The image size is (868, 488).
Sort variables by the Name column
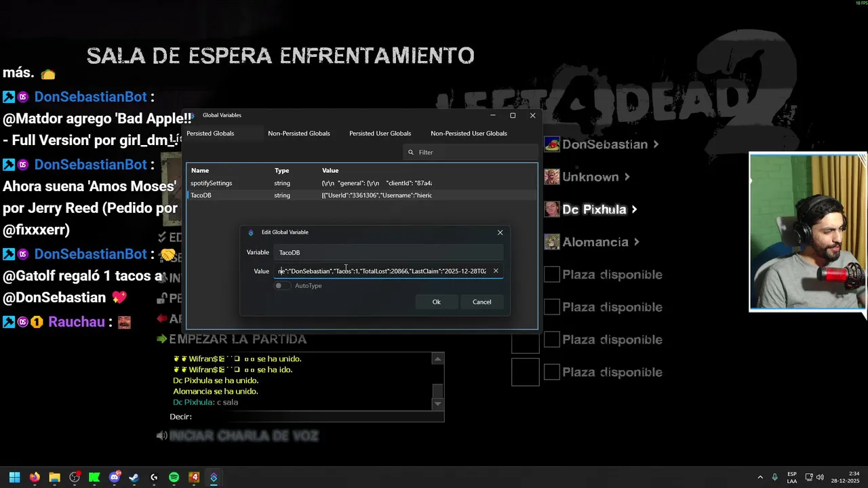(x=200, y=171)
